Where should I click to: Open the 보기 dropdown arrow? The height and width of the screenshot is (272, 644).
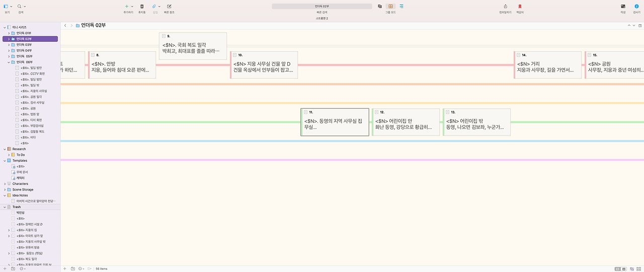tap(11, 7)
